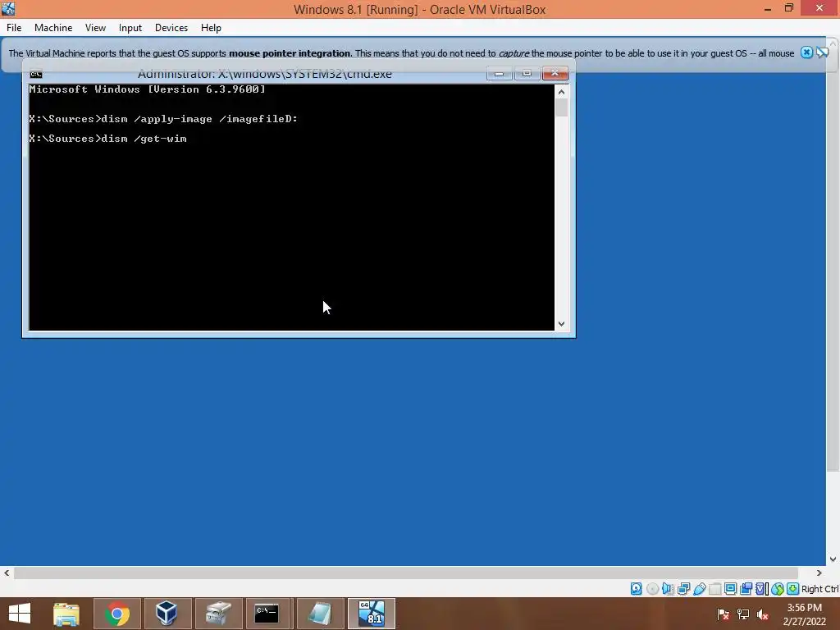Click VirtualBox horizontal scrollbar left arrow
The height and width of the screenshot is (630, 840).
pyautogui.click(x=7, y=573)
